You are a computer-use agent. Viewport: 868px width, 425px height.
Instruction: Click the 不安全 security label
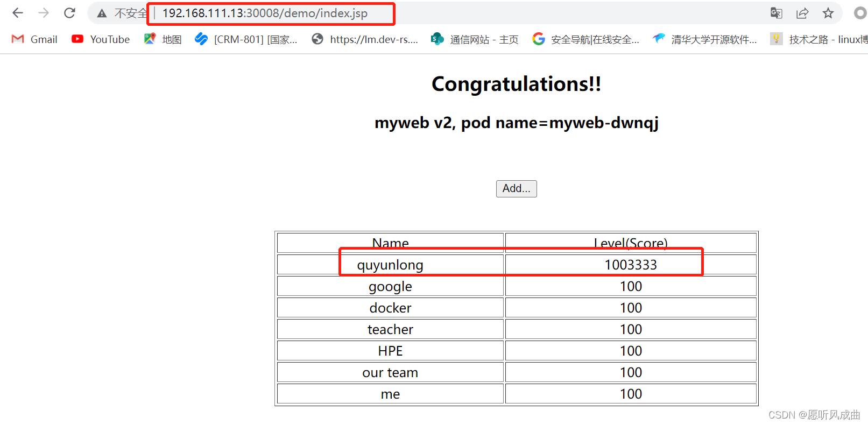tap(131, 13)
